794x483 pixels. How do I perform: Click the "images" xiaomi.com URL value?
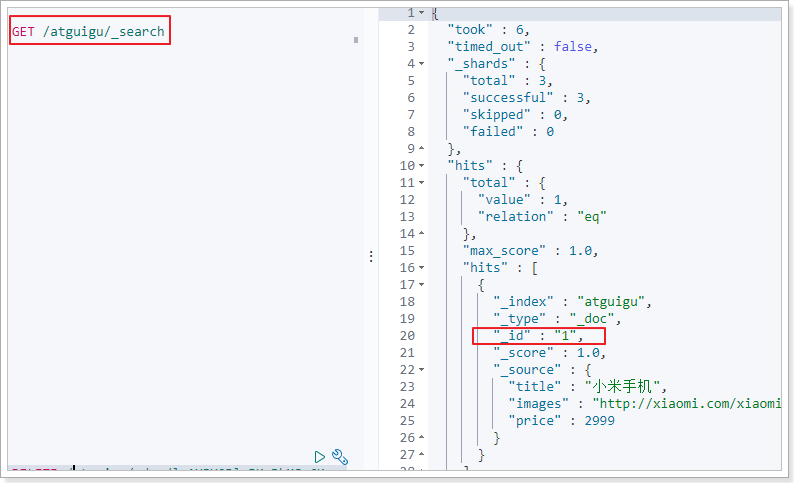tap(687, 404)
